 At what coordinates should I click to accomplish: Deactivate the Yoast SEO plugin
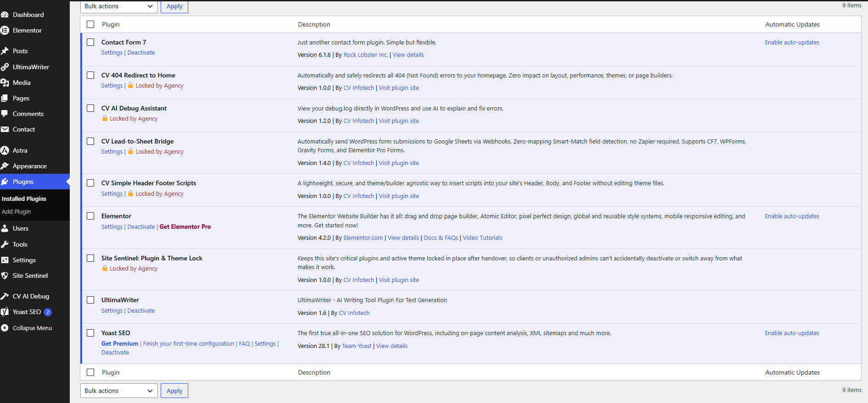click(x=115, y=353)
